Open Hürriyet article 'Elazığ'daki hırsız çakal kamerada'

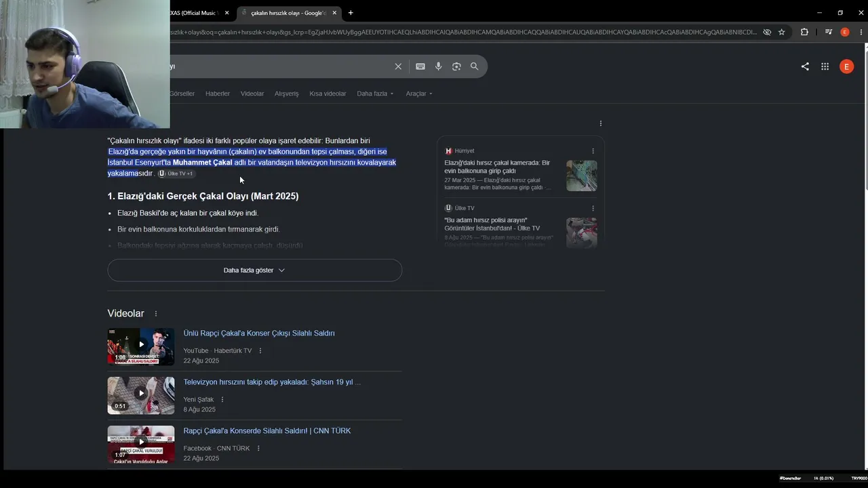[497, 167]
